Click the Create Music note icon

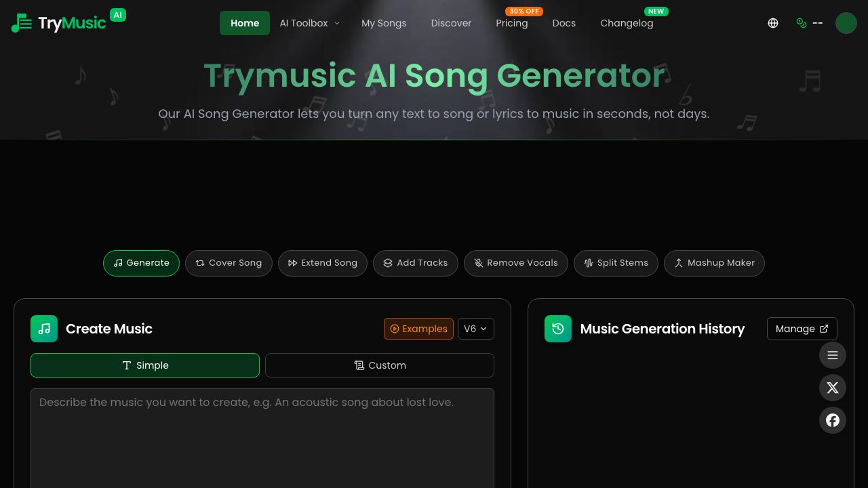pyautogui.click(x=44, y=329)
